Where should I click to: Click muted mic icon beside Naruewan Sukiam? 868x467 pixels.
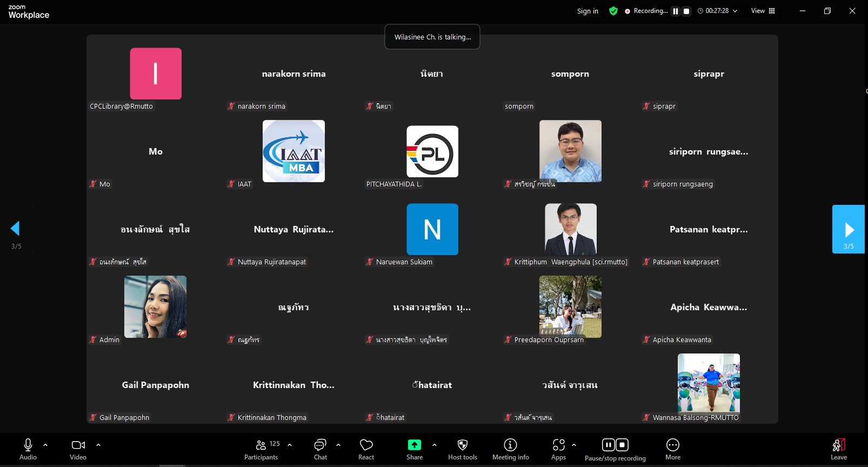[370, 262]
